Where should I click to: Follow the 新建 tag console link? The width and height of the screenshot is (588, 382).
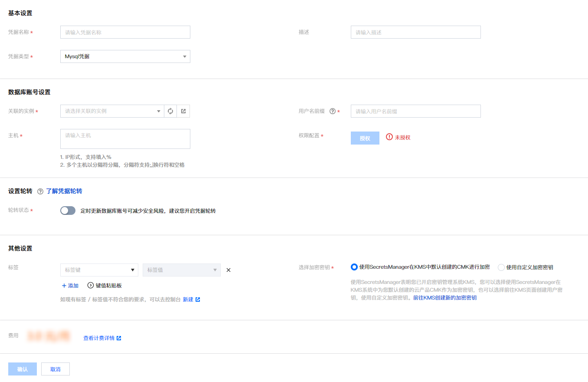tap(191, 300)
